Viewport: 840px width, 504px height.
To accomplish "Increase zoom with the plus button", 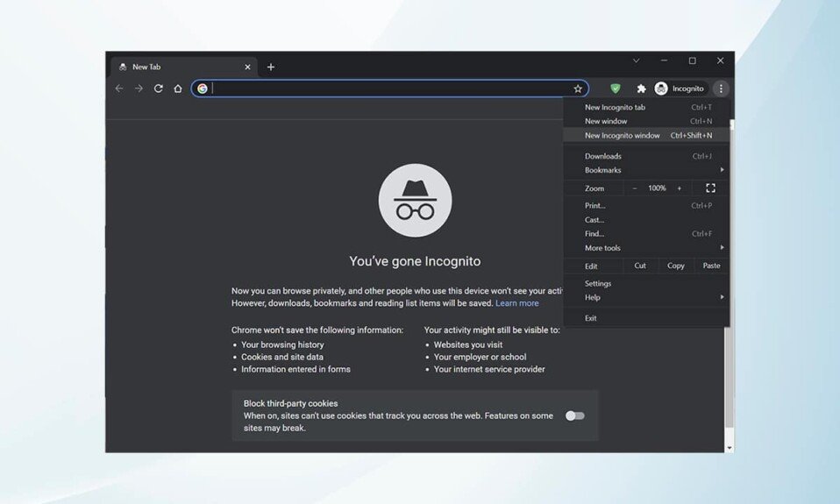I will point(679,188).
